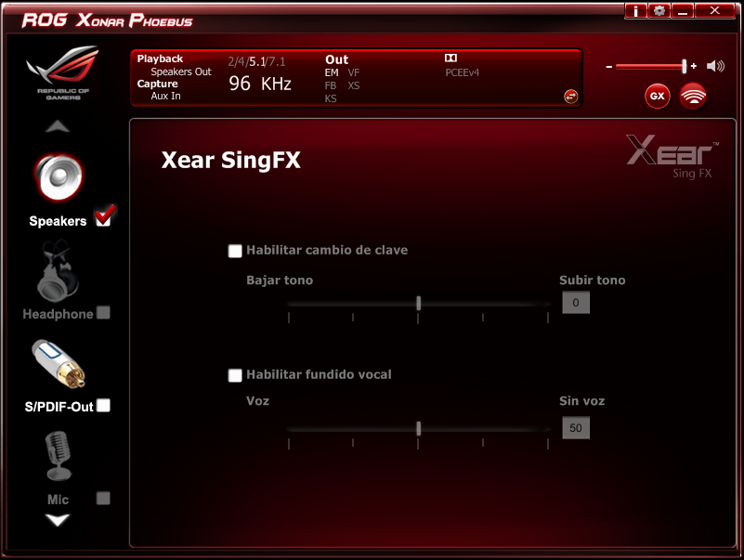
Task: Minimize the Xonar Phoebus window
Action: click(683, 11)
